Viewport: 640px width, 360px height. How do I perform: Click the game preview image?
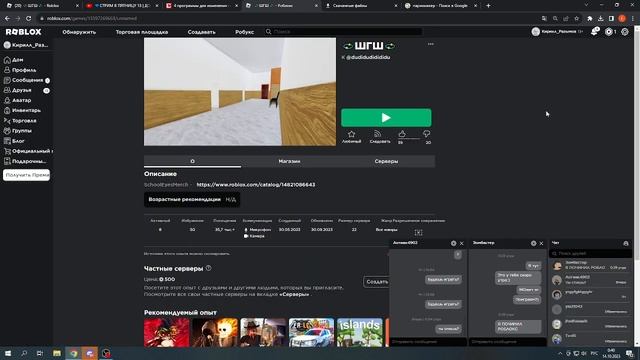coord(240,92)
